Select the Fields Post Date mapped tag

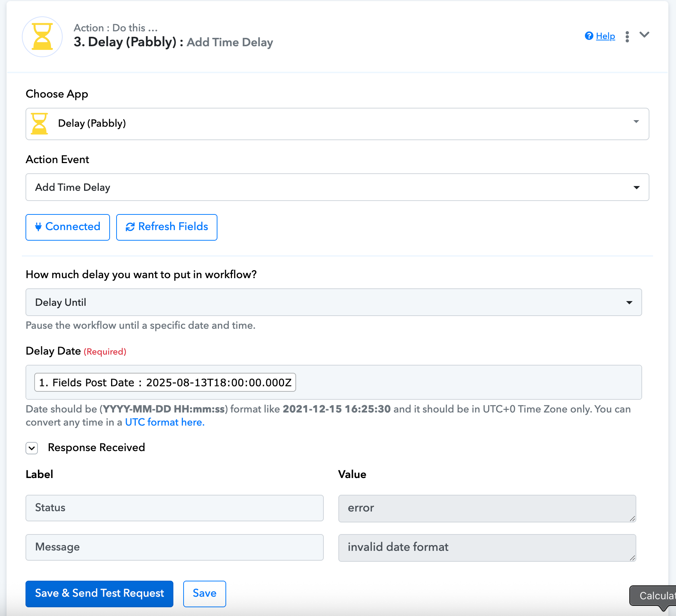[165, 382]
